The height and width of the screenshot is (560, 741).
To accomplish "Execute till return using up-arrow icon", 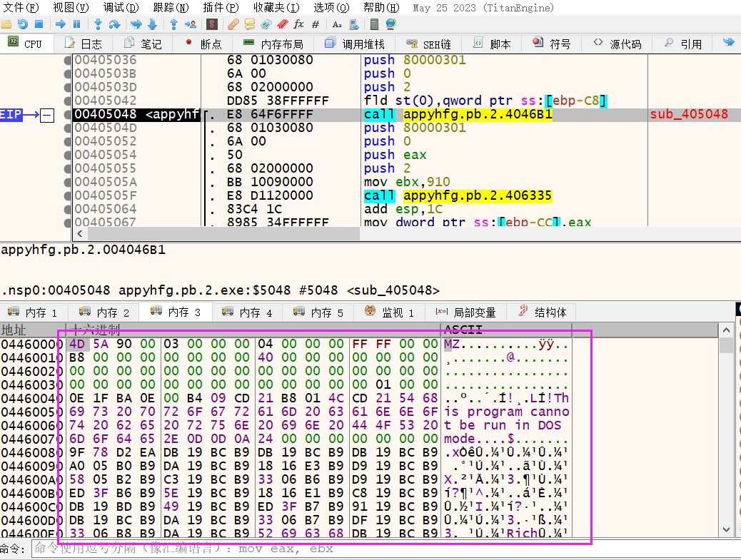I will [173, 24].
